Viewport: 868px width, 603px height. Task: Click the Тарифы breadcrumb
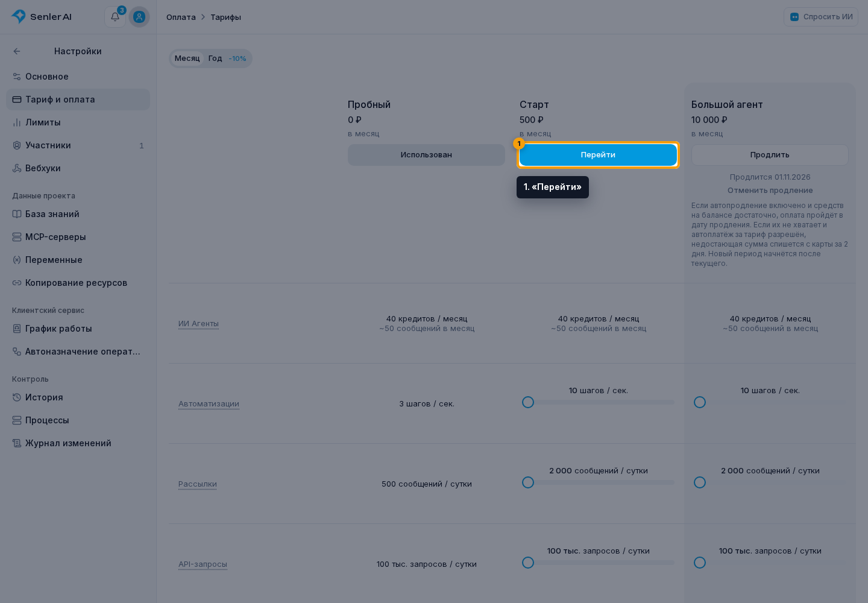(225, 17)
